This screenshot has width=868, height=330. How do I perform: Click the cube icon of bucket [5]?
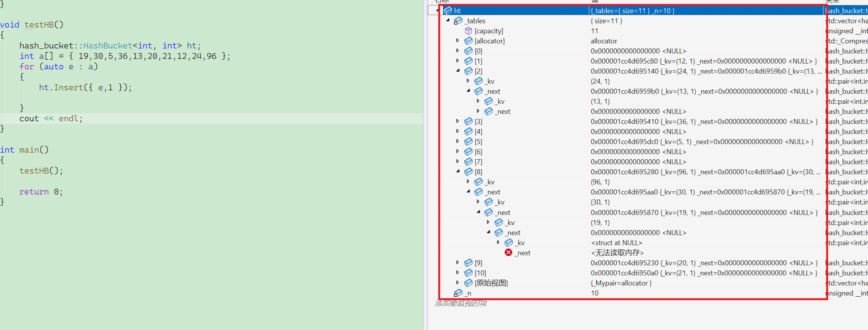coord(468,141)
